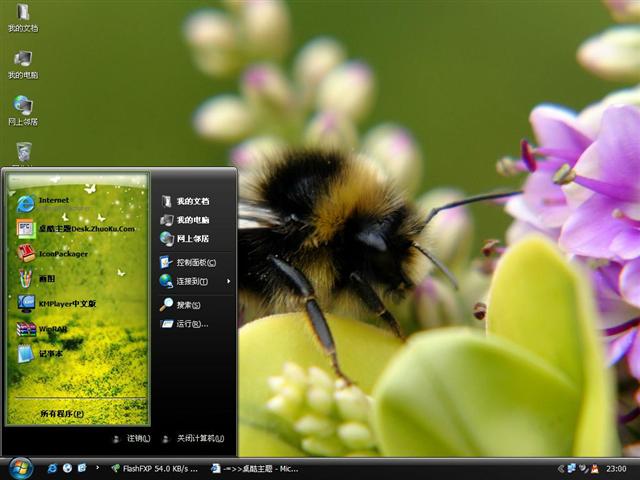Click the Windows Start orb
This screenshot has width=640, height=480.
[20, 469]
